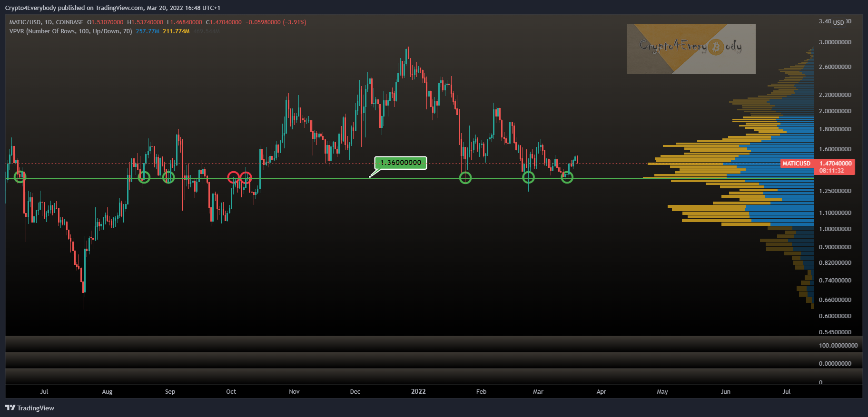Click the 1.10000000 price axis label
868x417 pixels.
[x=835, y=213]
